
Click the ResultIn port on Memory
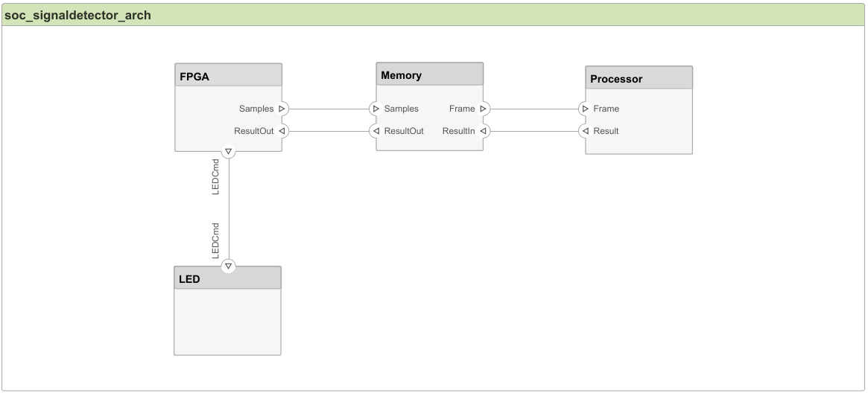pyautogui.click(x=484, y=131)
